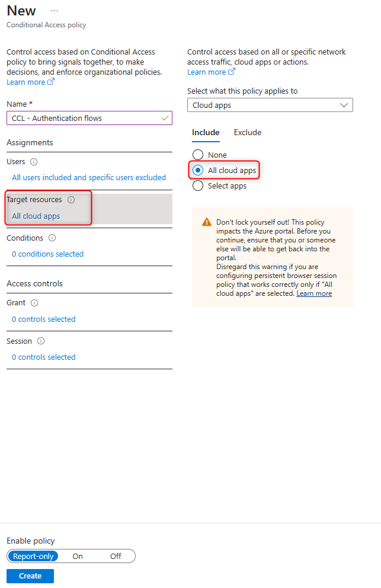
Task: Click the info icon beside Grant
Action: [x=33, y=303]
